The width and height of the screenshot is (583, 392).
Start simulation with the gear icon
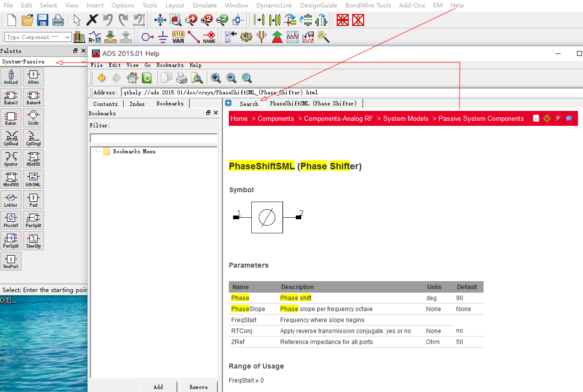(246, 37)
